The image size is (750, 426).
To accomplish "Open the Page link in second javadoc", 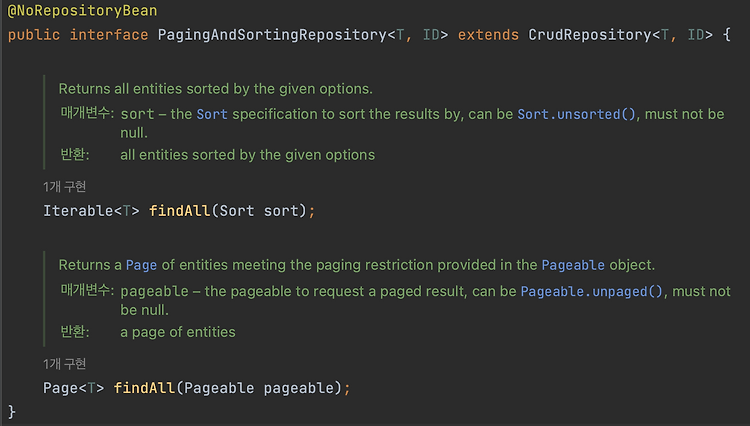I will pos(141,265).
